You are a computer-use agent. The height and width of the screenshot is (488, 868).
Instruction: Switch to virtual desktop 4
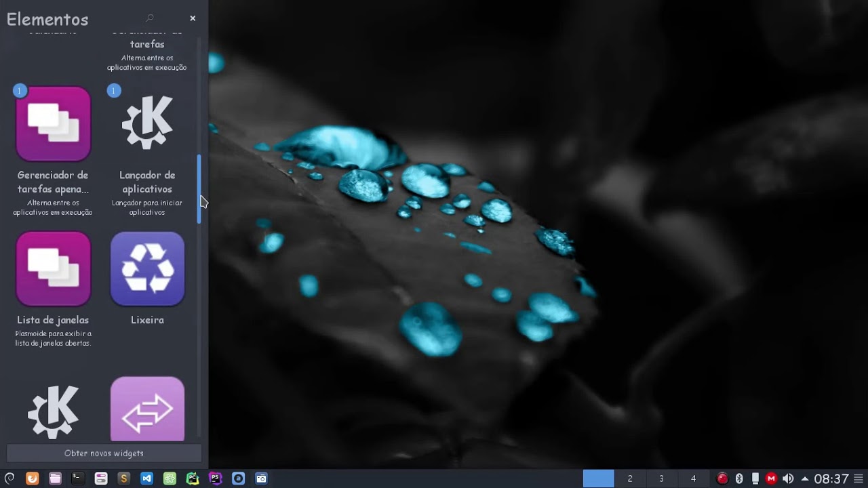[x=693, y=479]
